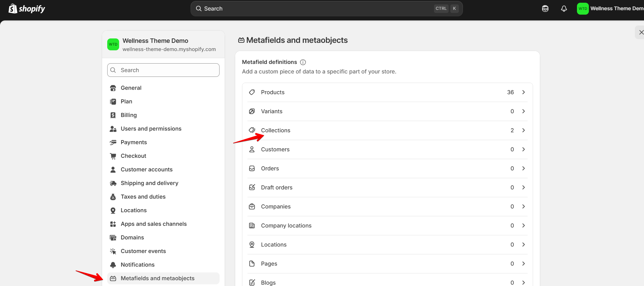644x286 pixels.
Task: Click the Metafield definitions info icon
Action: pyautogui.click(x=303, y=62)
